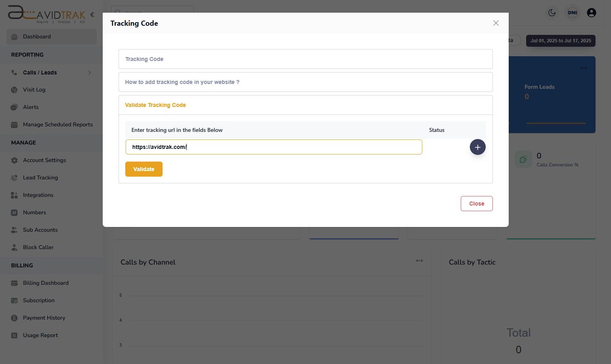Open the Calls by Channel chart menu
The image size is (611, 364).
419,261
